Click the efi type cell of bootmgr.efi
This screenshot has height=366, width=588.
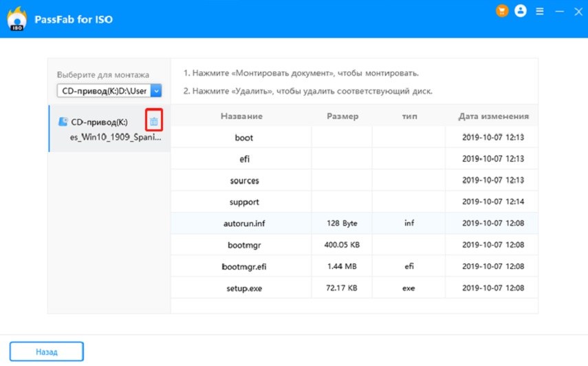pyautogui.click(x=409, y=266)
